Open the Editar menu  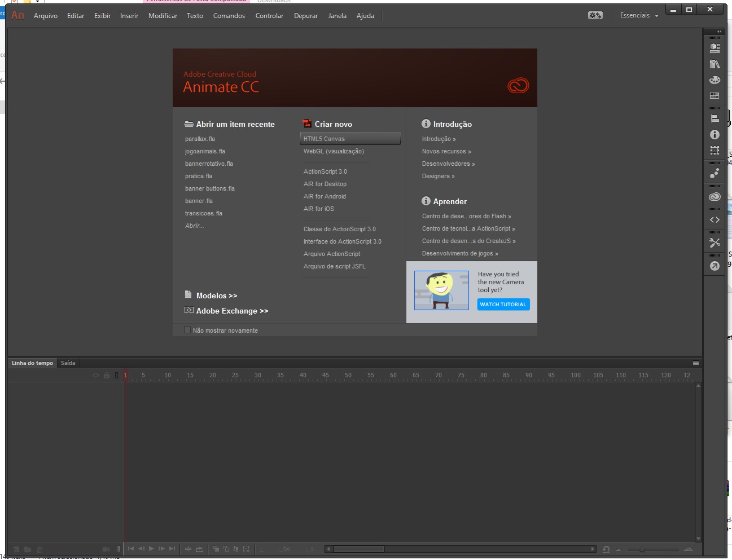76,16
